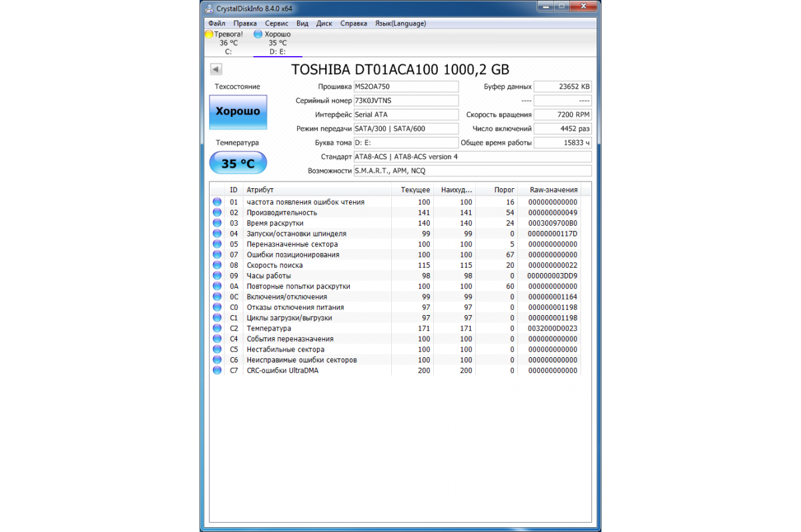The image size is (801, 532).
Task: Click the Скорость вращения field 7200 RPM
Action: tap(563, 115)
